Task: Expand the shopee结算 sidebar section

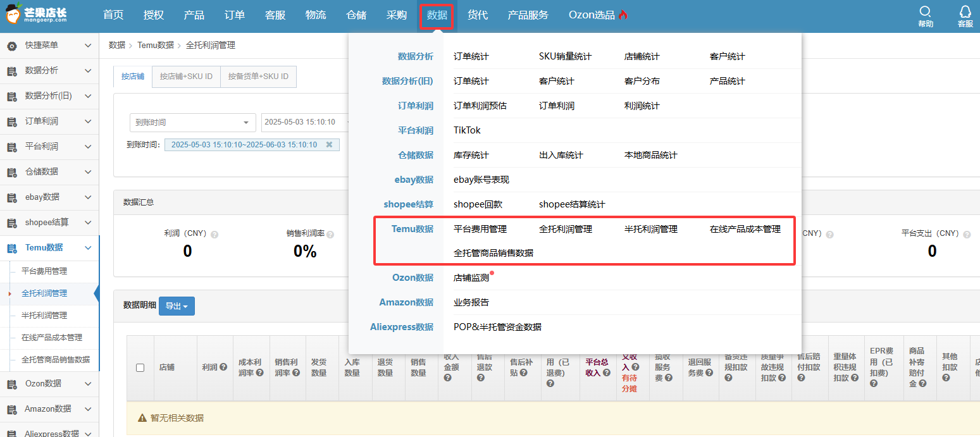Action: tap(88, 223)
